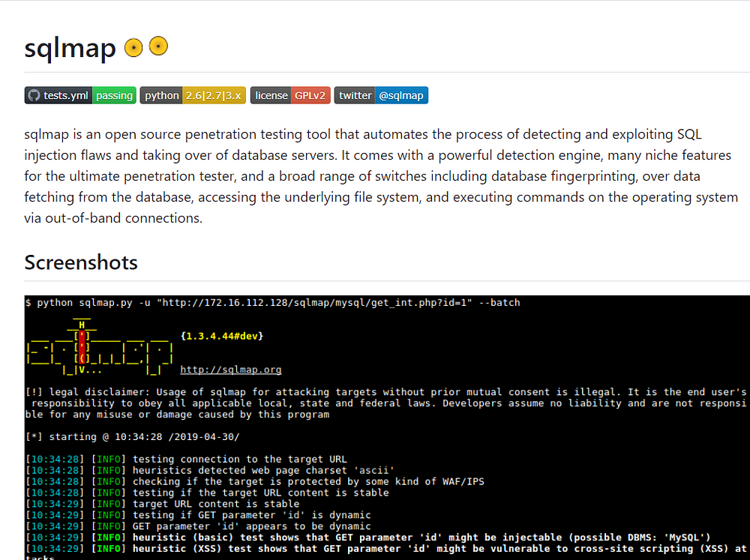Click the http://sqlmap.org link in terminal output
The image size is (750, 560).
(229, 370)
